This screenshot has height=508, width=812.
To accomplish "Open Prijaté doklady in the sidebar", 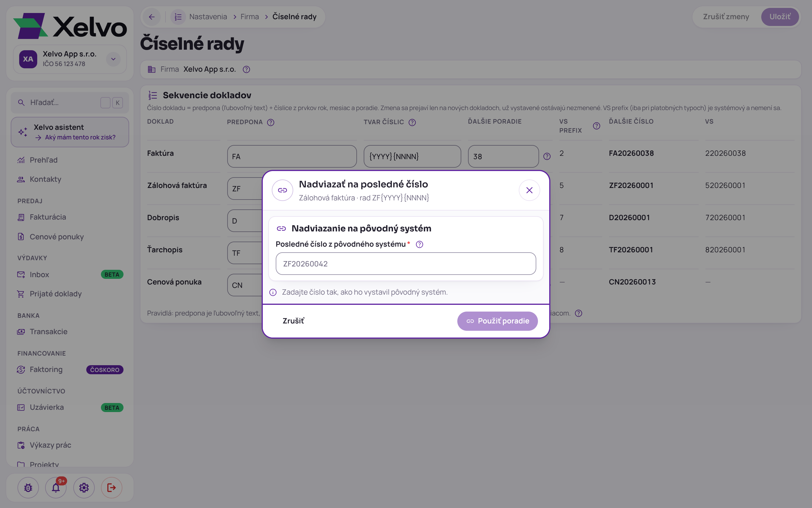I will pos(70,294).
